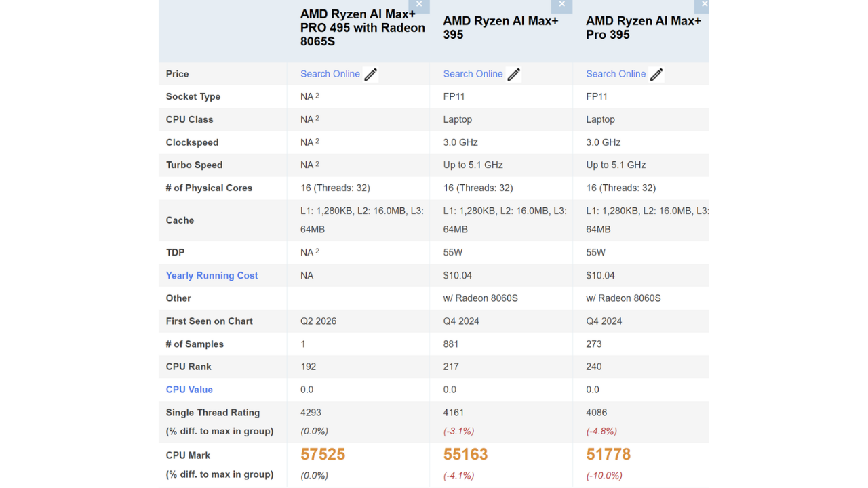Image resolution: width=868 pixels, height=488 pixels.
Task: Remove AMD Ryzen AI Max+ PRO 495 from comparison
Action: [x=419, y=5]
